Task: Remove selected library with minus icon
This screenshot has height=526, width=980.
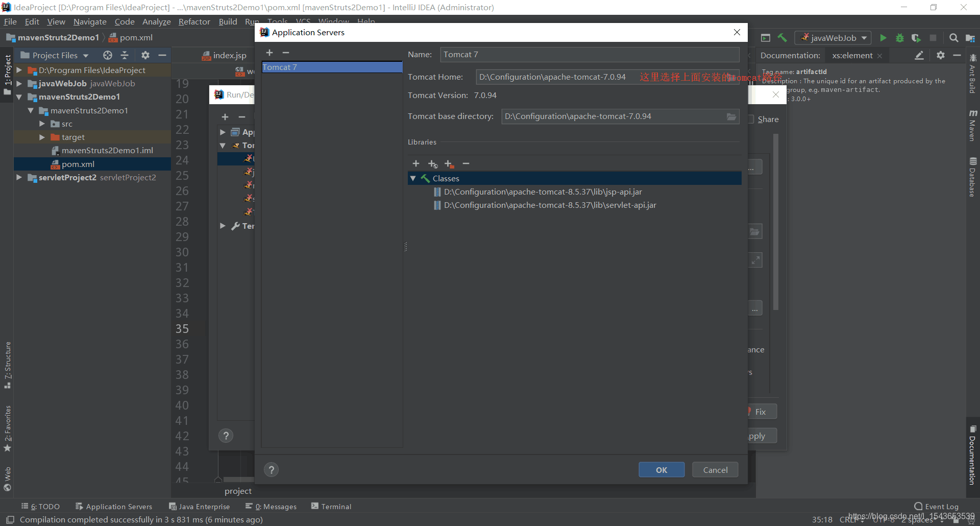Action: pos(466,163)
